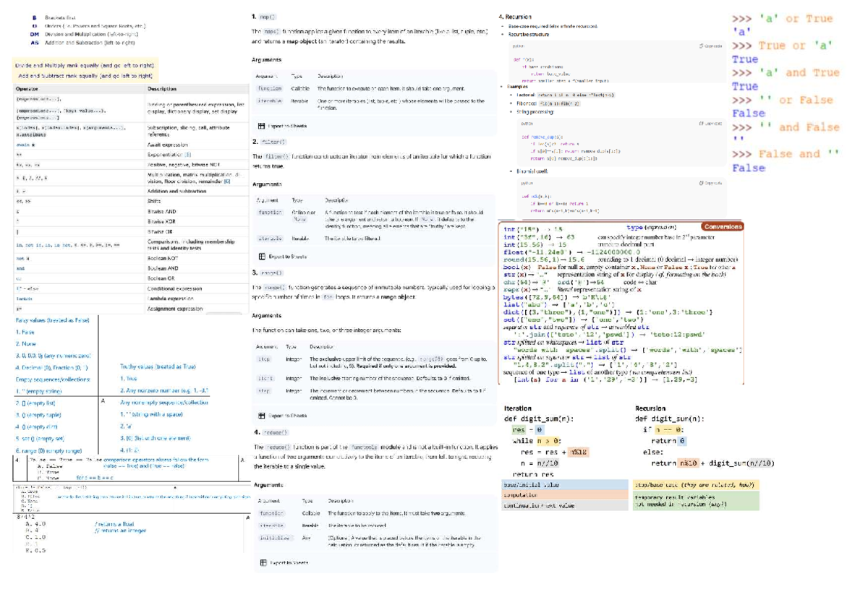Viewport: 868px width, 613px height.
Task: Choose answer 'A. 4.0' in the 8/4 quiz
Action: click(36, 523)
